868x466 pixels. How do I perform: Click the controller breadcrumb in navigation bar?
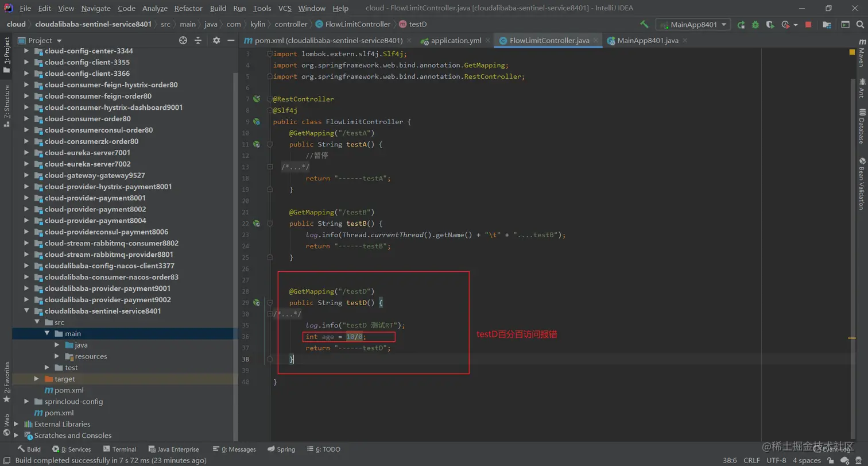pyautogui.click(x=291, y=24)
